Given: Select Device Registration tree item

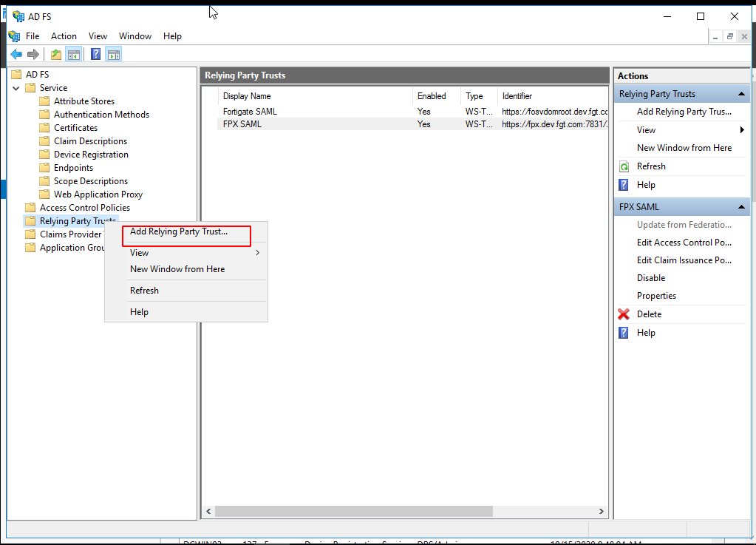Looking at the screenshot, I should [91, 155].
